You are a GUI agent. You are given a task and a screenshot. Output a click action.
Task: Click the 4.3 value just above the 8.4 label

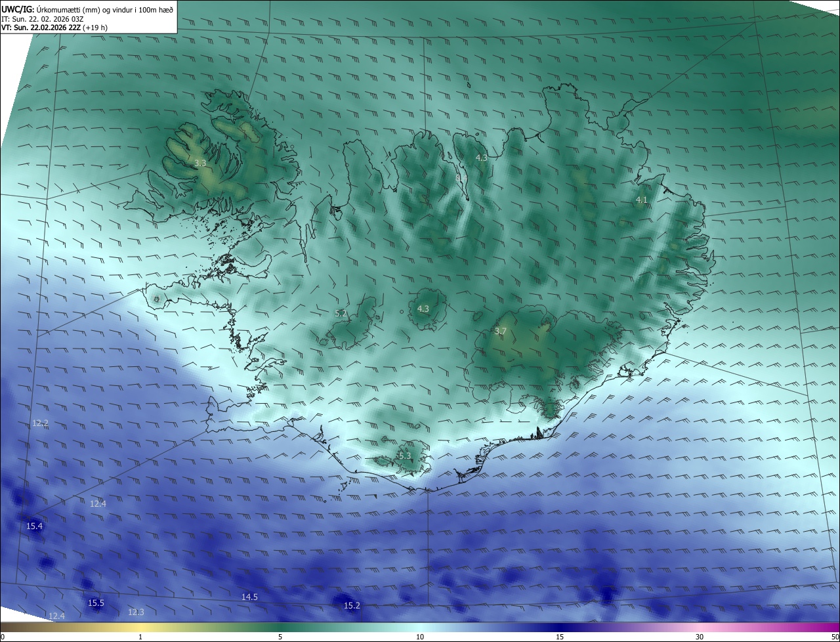click(481, 158)
